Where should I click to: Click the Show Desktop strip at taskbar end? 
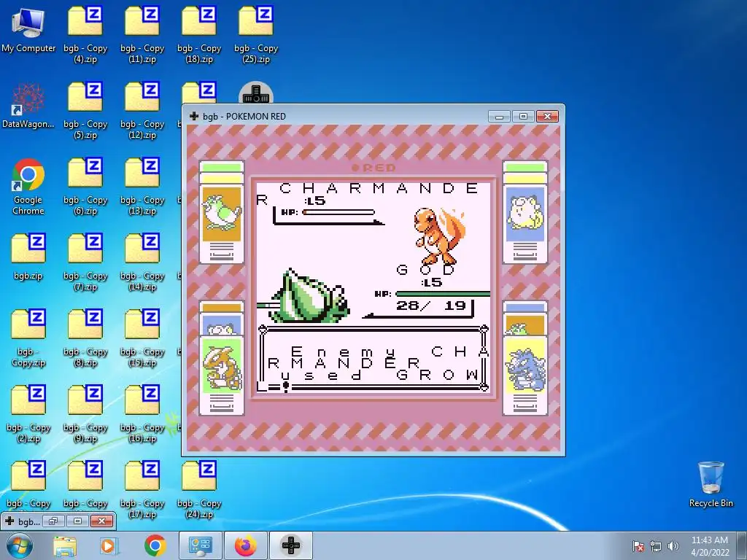743,545
